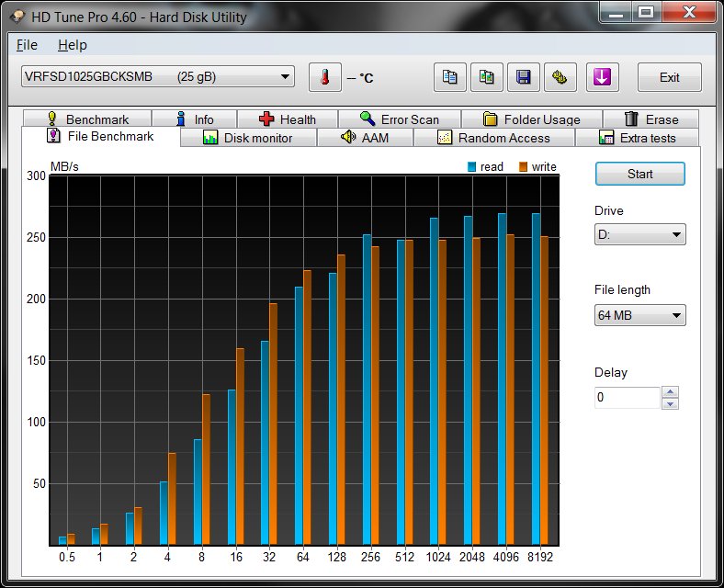This screenshot has width=724, height=588.
Task: Open the Help menu
Action: point(72,45)
